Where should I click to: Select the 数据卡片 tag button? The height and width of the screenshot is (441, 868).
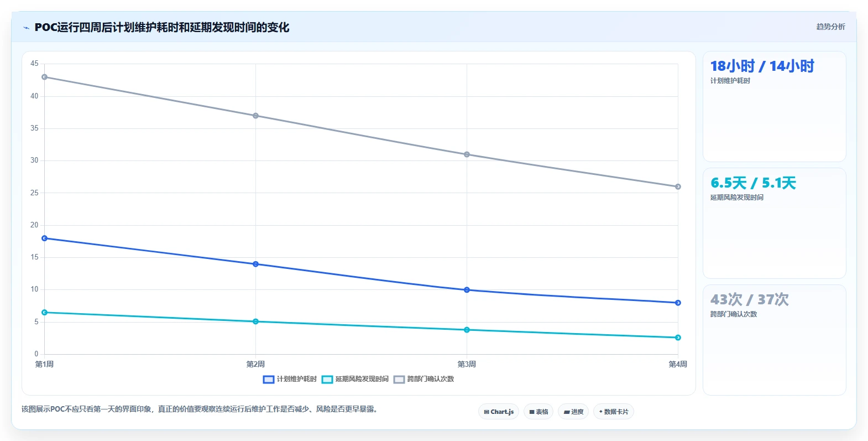pos(614,412)
